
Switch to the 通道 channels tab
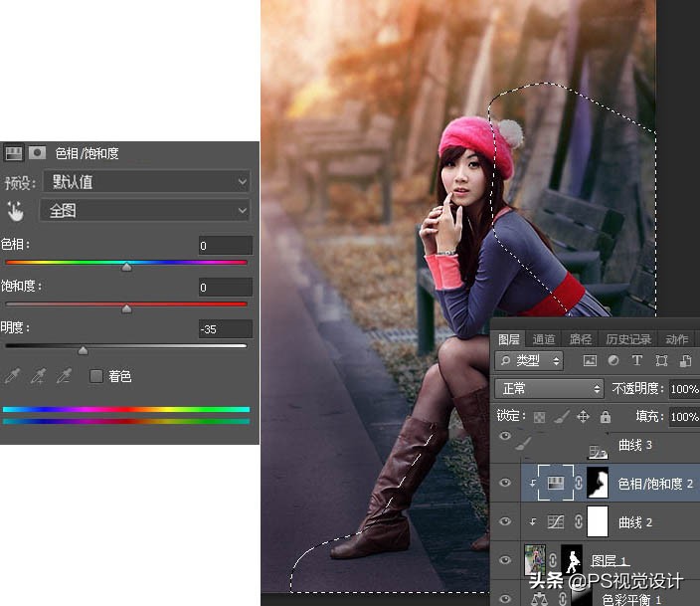[x=544, y=338]
